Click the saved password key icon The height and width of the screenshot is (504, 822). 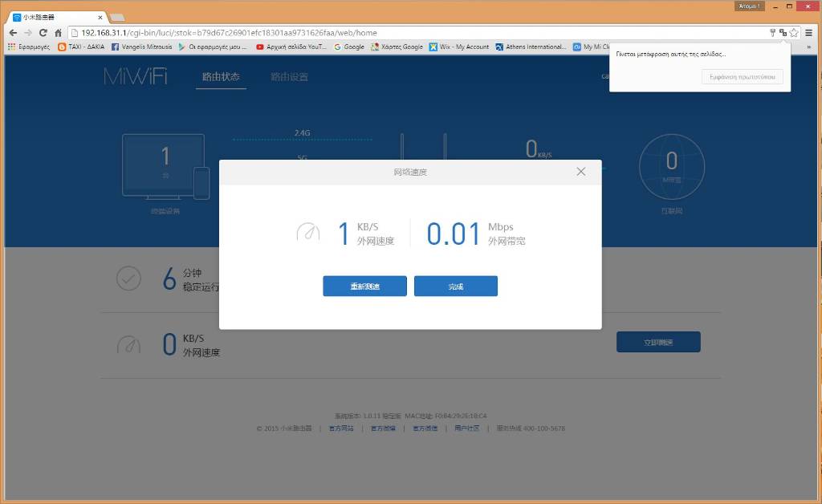pos(772,33)
